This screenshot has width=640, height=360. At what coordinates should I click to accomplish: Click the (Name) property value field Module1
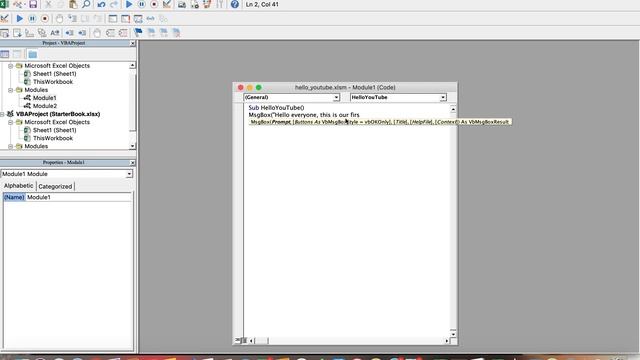tap(79, 197)
